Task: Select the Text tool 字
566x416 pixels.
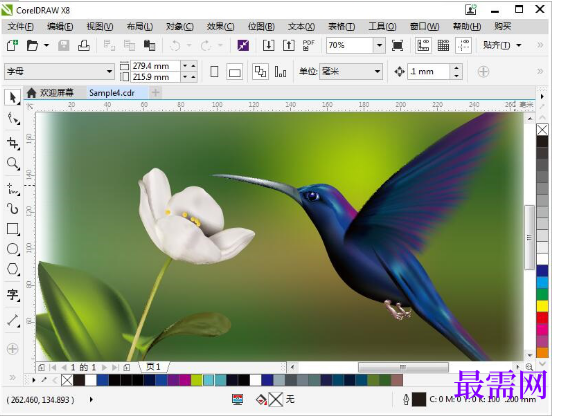Action: 13,295
